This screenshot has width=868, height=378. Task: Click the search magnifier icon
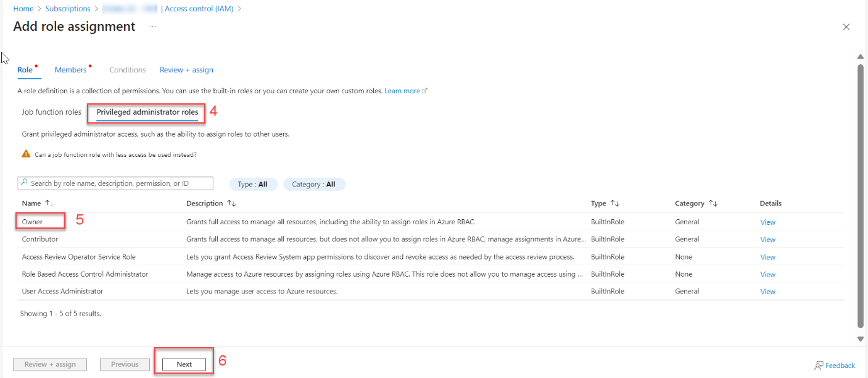[25, 183]
